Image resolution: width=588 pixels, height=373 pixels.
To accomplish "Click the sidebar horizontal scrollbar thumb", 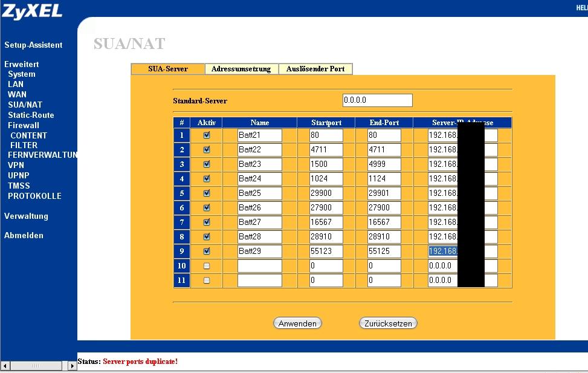I will (36, 366).
